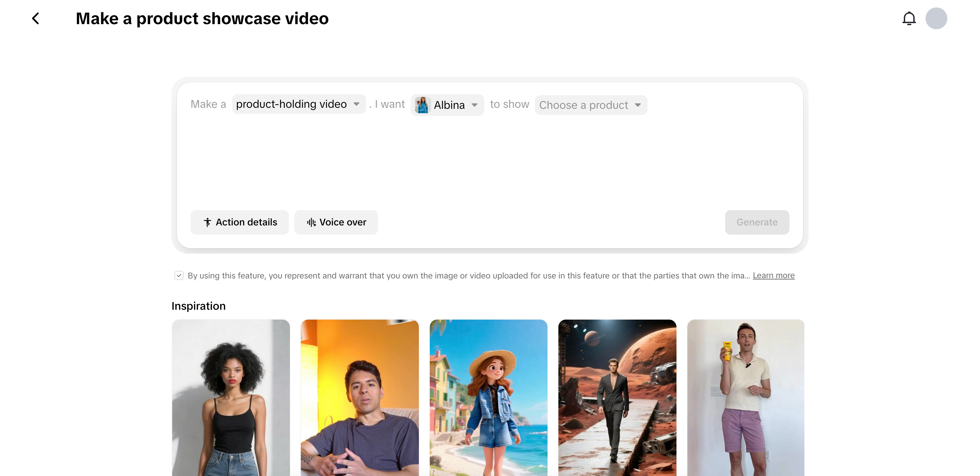Select the Mars runway man thumbnail
Image resolution: width=980 pixels, height=476 pixels.
[617, 397]
